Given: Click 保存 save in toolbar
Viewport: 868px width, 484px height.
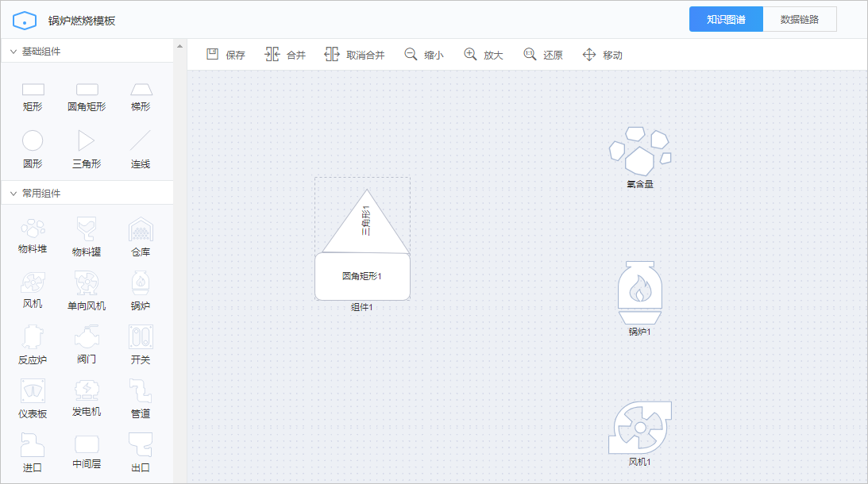Looking at the screenshot, I should tap(226, 55).
